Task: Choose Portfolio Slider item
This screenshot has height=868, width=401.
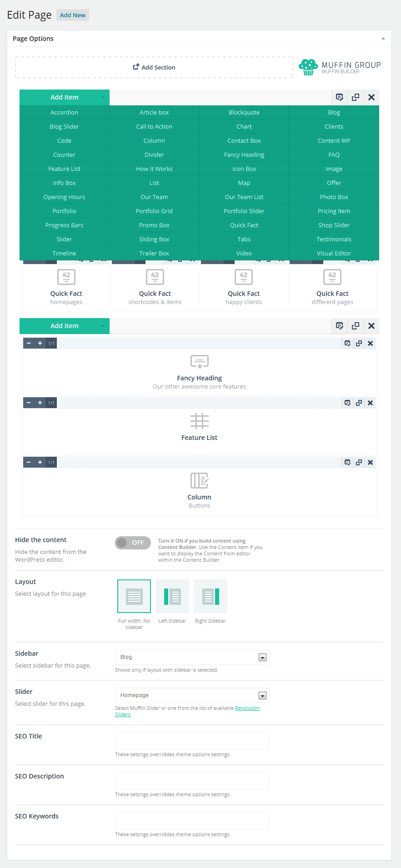Action: coord(244,211)
